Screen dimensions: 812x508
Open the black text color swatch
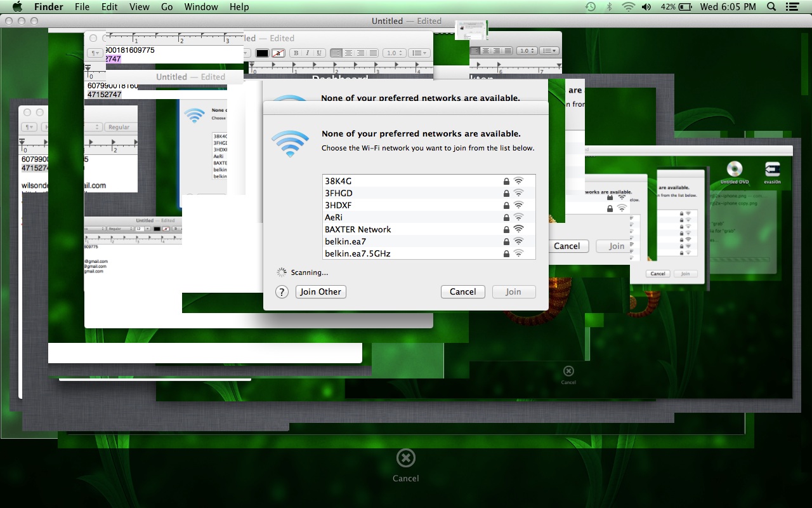point(262,53)
